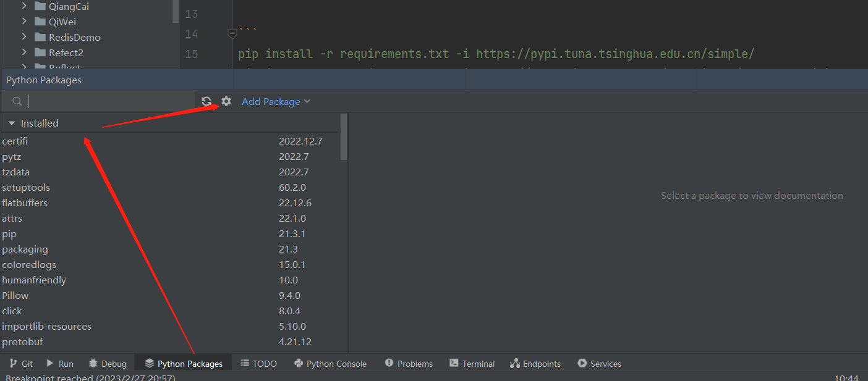Click line number 13 in the editor gutter
The width and height of the screenshot is (868, 381).
pos(191,14)
